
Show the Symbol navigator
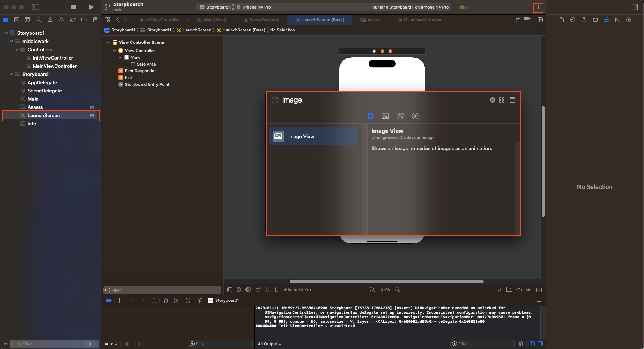(28, 20)
